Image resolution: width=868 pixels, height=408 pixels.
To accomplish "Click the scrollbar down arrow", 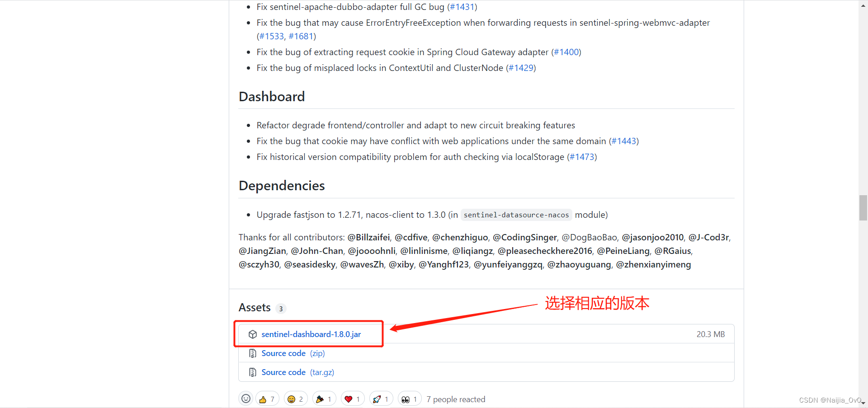I will (x=863, y=403).
